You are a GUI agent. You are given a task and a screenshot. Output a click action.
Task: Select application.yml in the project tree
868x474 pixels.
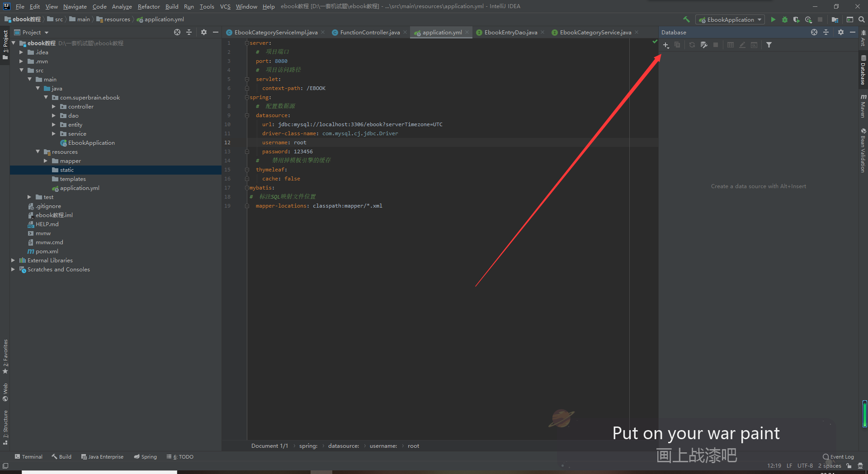point(80,188)
